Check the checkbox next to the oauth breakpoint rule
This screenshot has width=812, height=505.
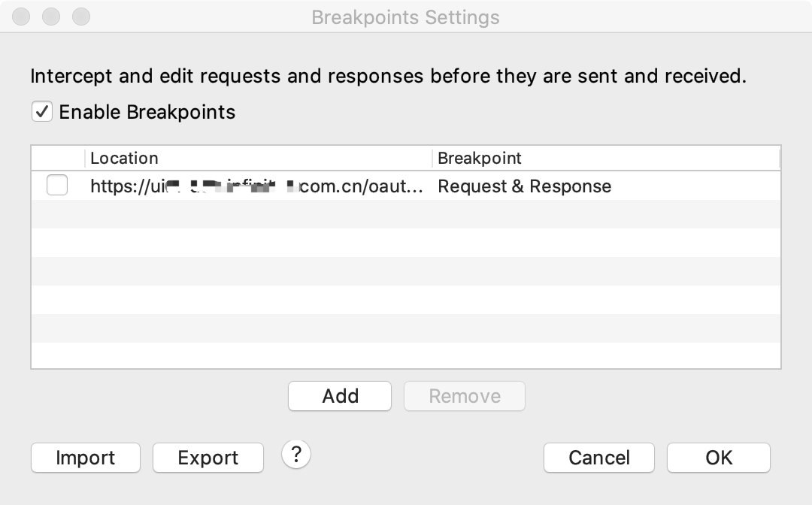click(56, 186)
